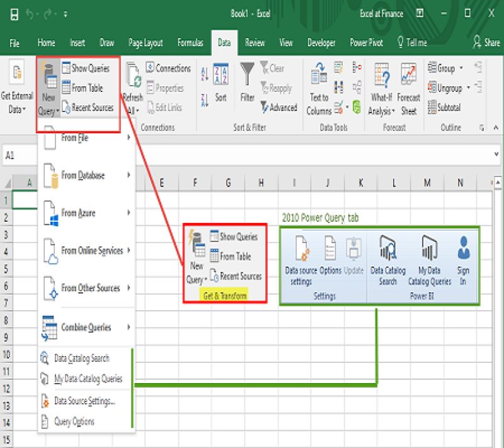This screenshot has height=448, width=504.
Task: Open Data Source Settings menu item
Action: pyautogui.click(x=85, y=401)
